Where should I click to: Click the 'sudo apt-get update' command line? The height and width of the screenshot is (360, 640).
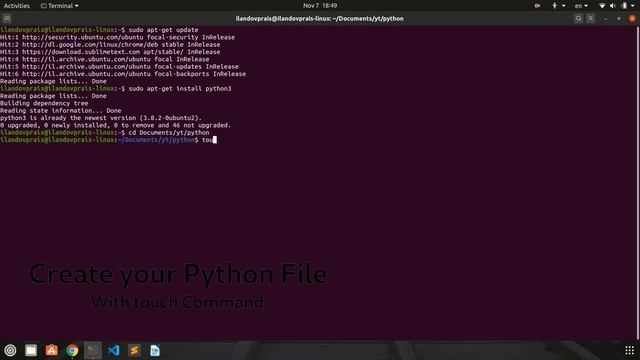pyautogui.click(x=99, y=30)
